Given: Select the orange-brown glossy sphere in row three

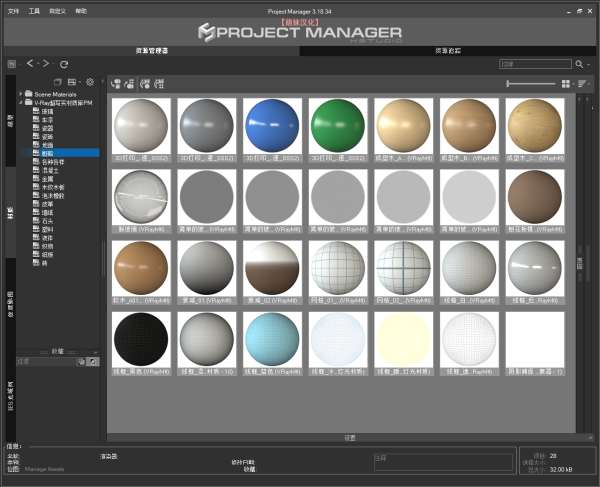Looking at the screenshot, I should point(141,268).
